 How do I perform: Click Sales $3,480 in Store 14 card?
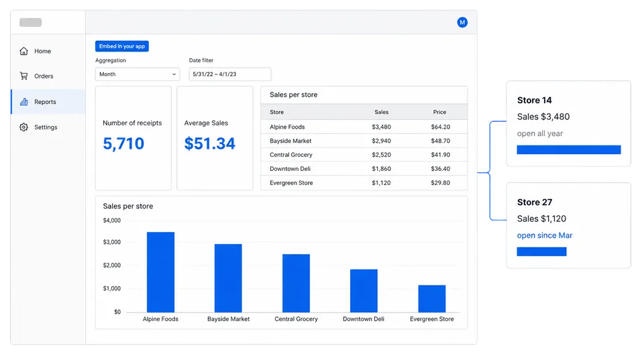point(543,117)
